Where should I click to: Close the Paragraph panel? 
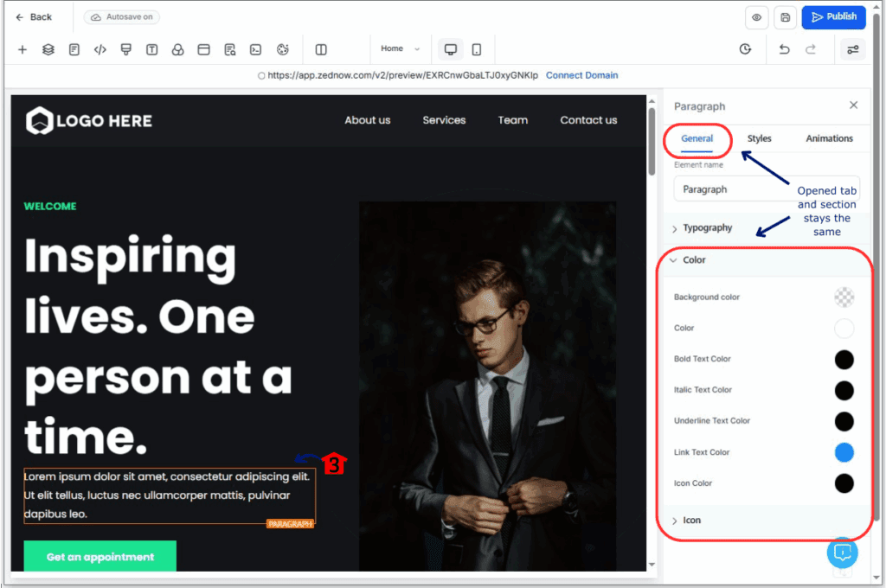point(853,105)
